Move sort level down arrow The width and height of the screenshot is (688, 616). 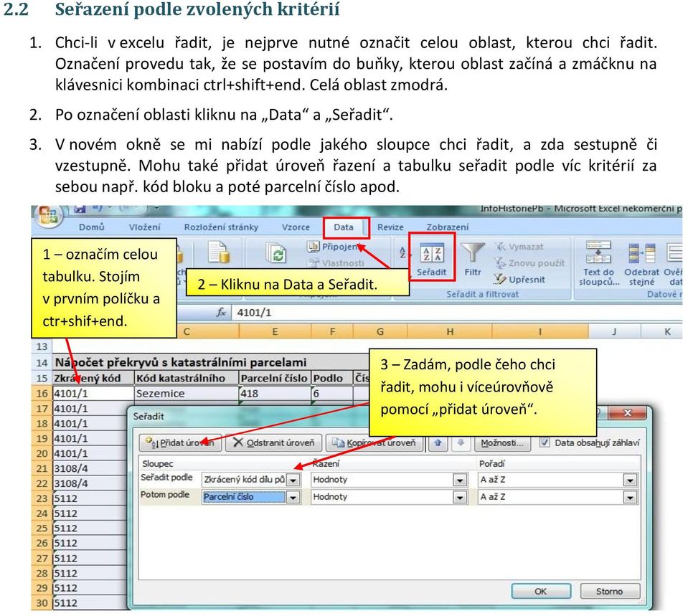pyautogui.click(x=461, y=442)
